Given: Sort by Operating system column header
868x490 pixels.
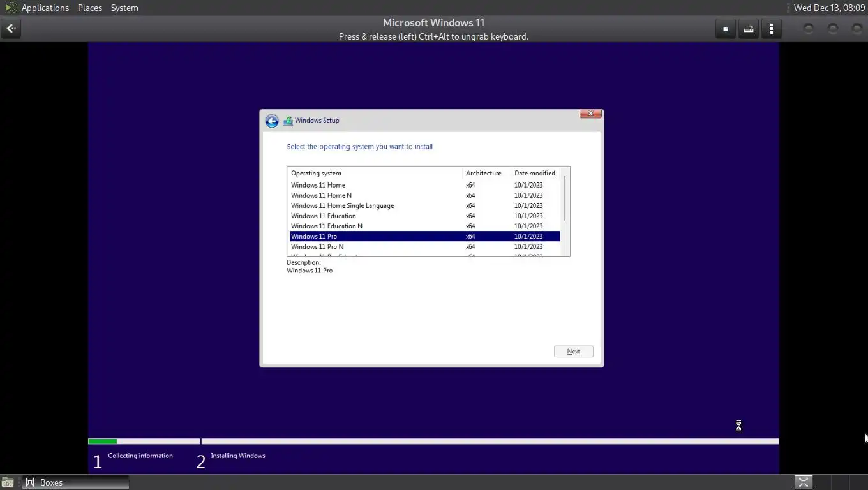Looking at the screenshot, I should click(x=375, y=173).
